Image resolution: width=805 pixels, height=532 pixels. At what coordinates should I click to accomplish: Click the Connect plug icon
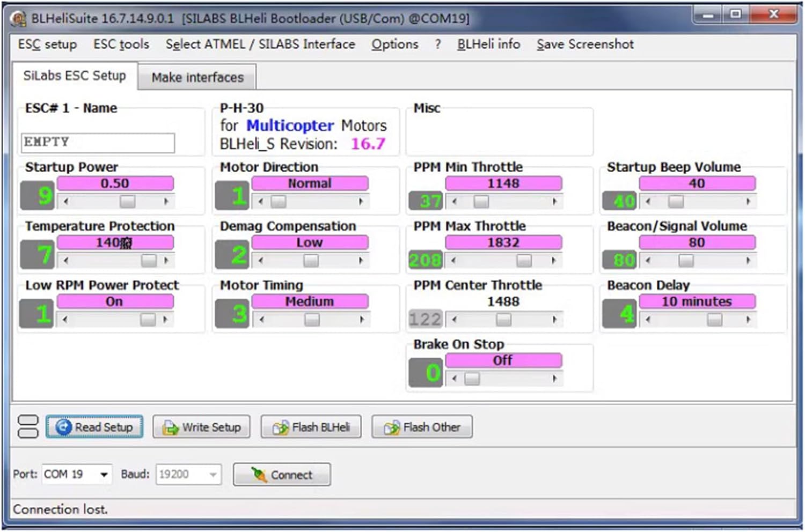259,475
